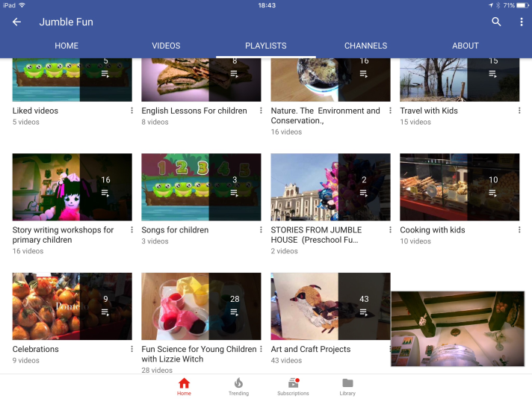The height and width of the screenshot is (399, 532).
Task: Tap the back arrow beside Jumble Fun
Action: point(16,22)
